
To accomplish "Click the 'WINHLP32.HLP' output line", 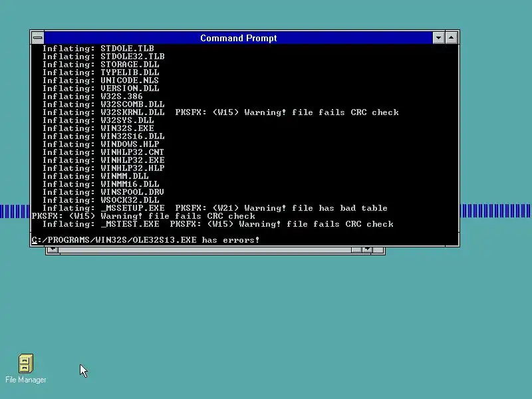I will point(104,168).
